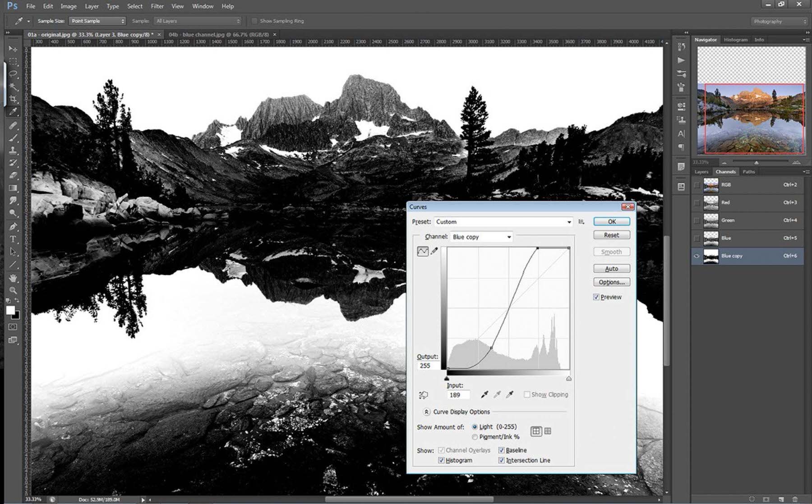812x504 pixels.
Task: Open the Select menu
Action: (134, 6)
